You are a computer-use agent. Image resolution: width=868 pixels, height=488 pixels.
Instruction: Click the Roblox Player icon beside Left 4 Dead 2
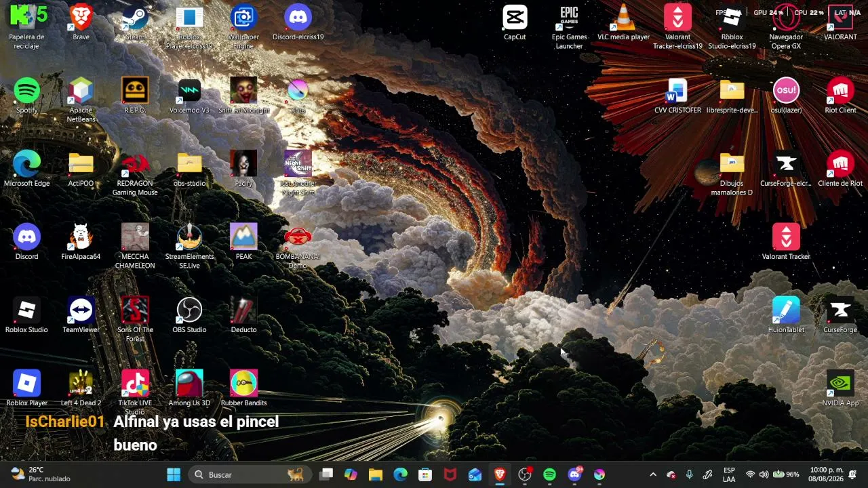coord(26,388)
